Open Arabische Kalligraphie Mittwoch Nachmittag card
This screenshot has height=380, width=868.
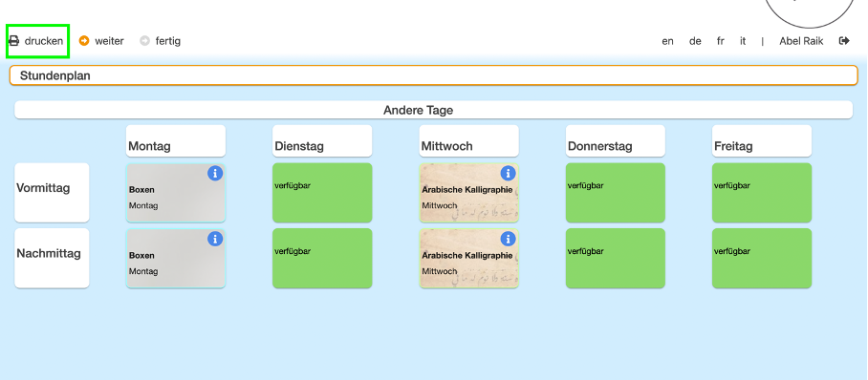(x=468, y=259)
